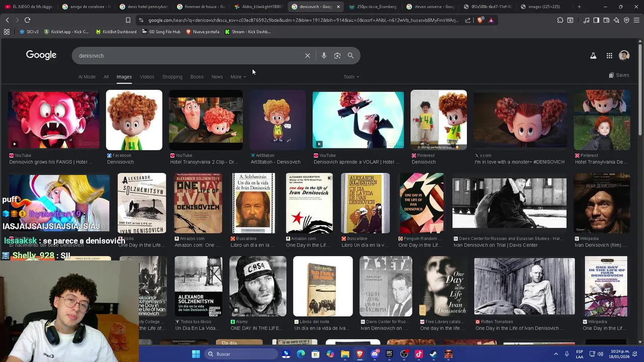Screen dimensions: 644x362
Task: Reload the page in Brave
Action: coord(27,20)
